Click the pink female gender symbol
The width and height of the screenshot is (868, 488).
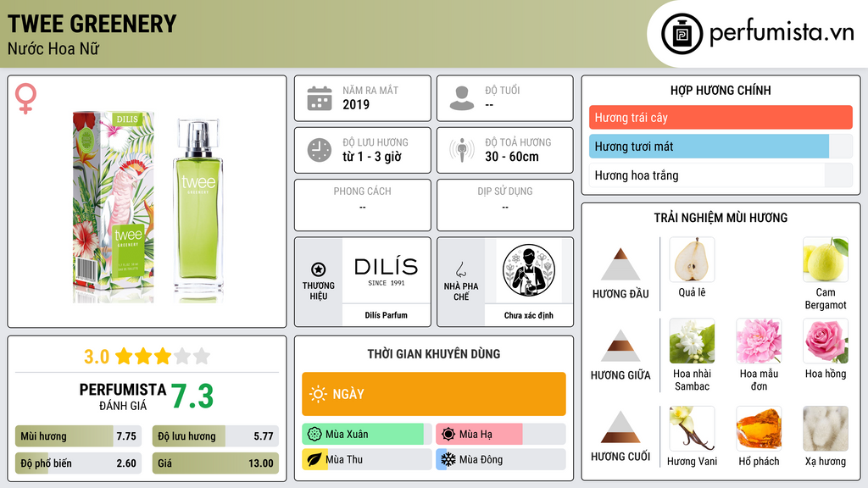[25, 98]
